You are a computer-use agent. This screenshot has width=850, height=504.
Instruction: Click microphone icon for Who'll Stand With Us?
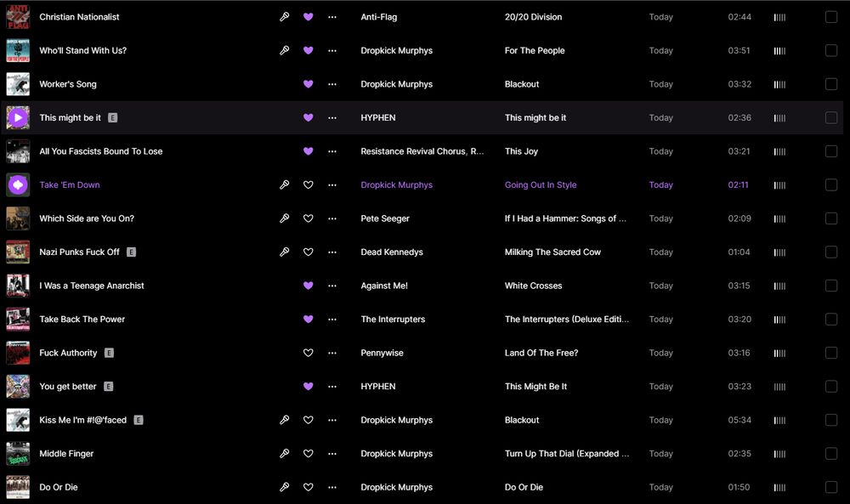[285, 50]
